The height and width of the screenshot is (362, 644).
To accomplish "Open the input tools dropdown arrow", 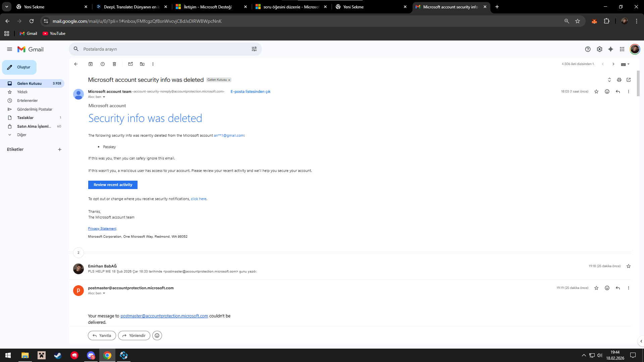I will point(629,64).
